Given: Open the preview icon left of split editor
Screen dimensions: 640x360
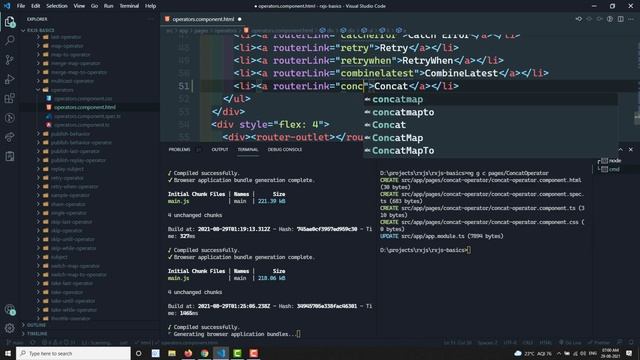Looking at the screenshot, I should tap(610, 19).
